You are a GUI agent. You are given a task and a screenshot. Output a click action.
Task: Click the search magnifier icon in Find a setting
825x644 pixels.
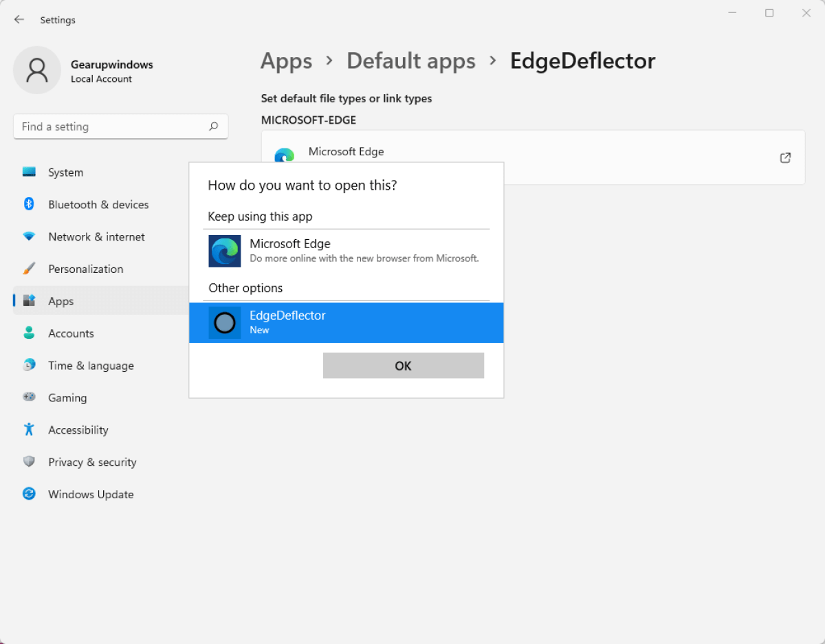[x=214, y=126]
